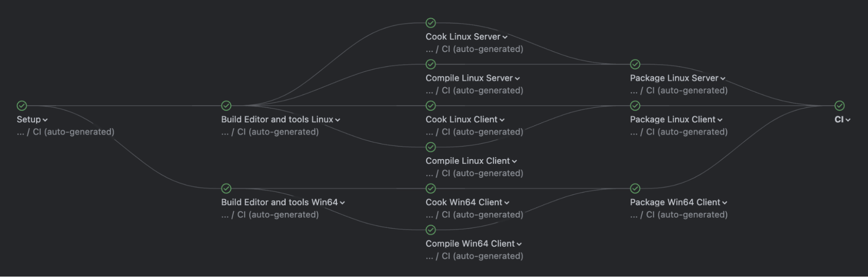
Task: Select the Compile Win64 Client step name
Action: click(470, 244)
